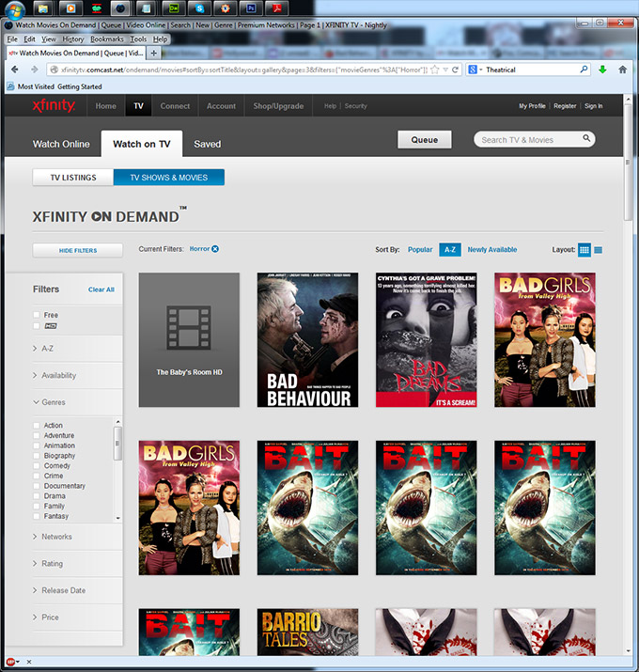Open Skype from the taskbar
The image size is (639, 672).
pyautogui.click(x=200, y=8)
